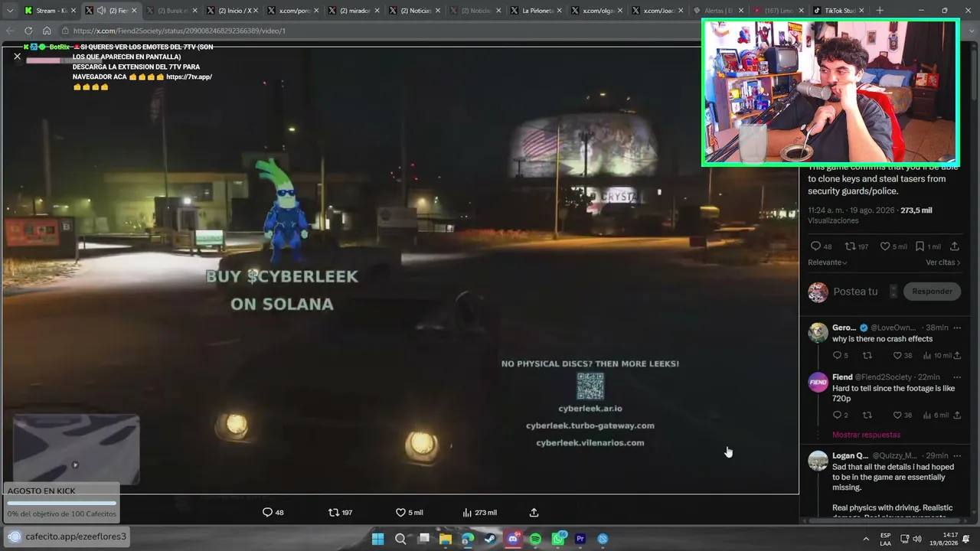
Task: Open the Relevante sort dropdown
Action: [828, 262]
